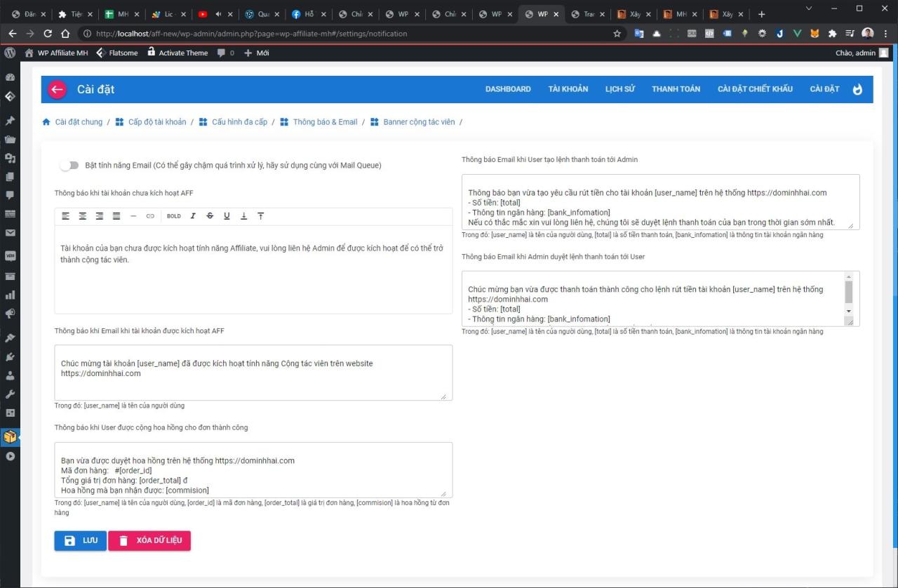The image size is (898, 588).
Task: Justify text in the notification editor
Action: [116, 215]
